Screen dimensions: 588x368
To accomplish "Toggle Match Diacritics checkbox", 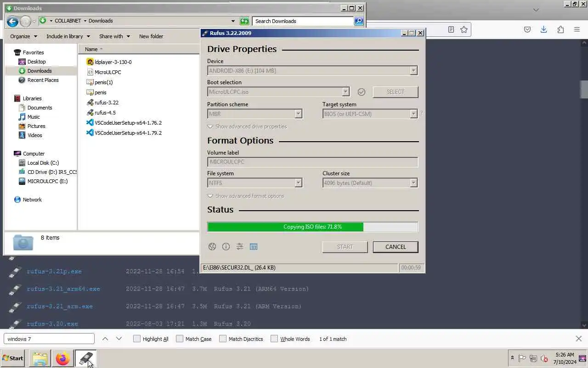I will tap(223, 339).
